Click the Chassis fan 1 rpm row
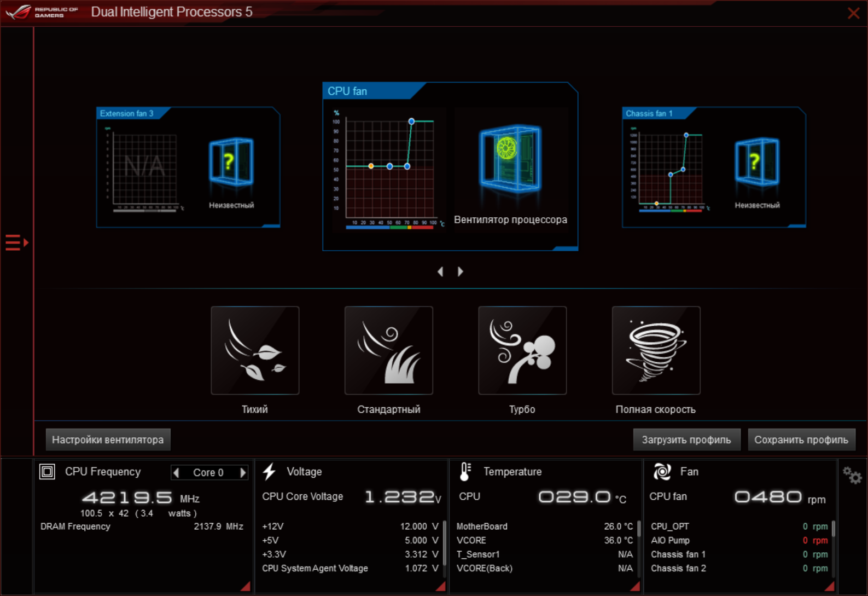This screenshot has height=596, width=868. coord(739,554)
